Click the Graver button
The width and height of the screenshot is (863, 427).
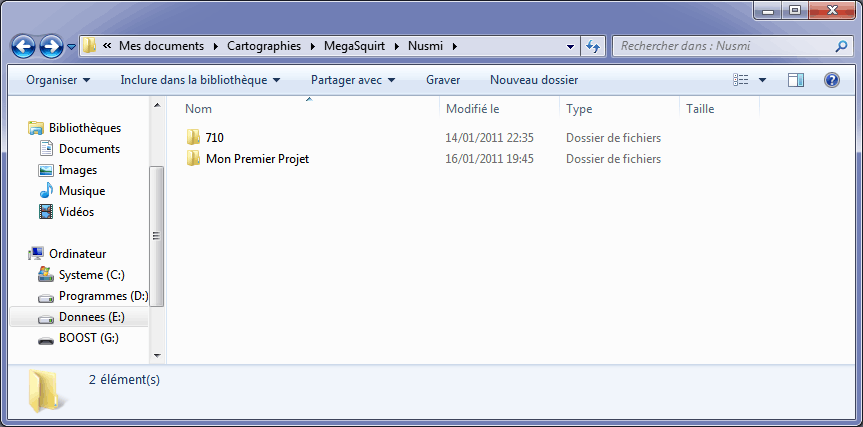(x=443, y=80)
